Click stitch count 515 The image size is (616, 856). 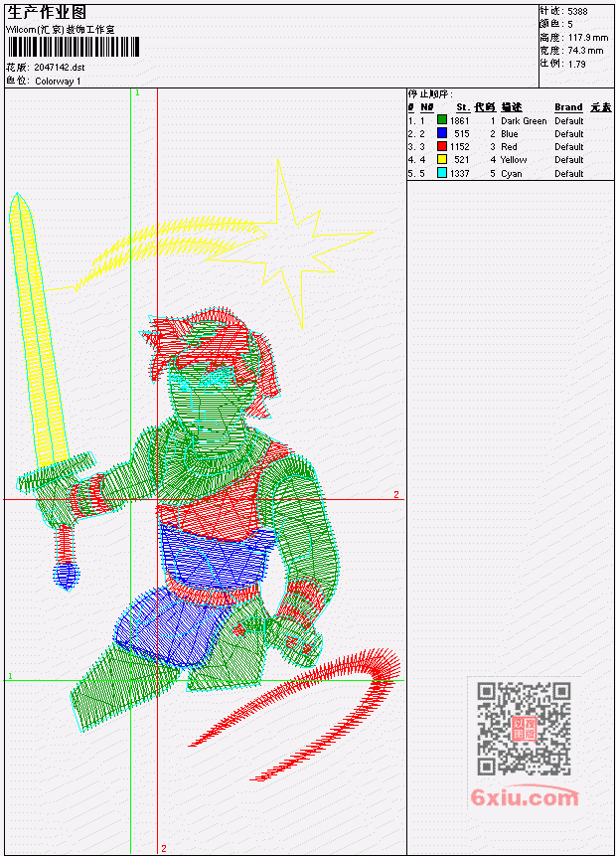(x=462, y=134)
